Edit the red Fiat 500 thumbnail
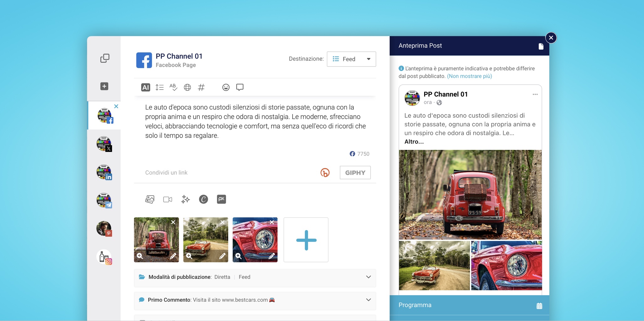Image resolution: width=644 pixels, height=321 pixels. tap(173, 256)
